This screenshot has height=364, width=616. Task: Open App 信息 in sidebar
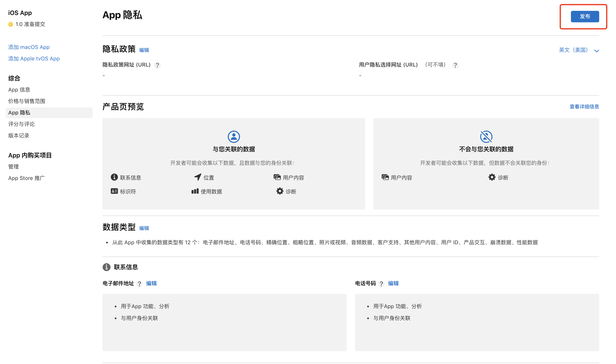[x=19, y=90]
